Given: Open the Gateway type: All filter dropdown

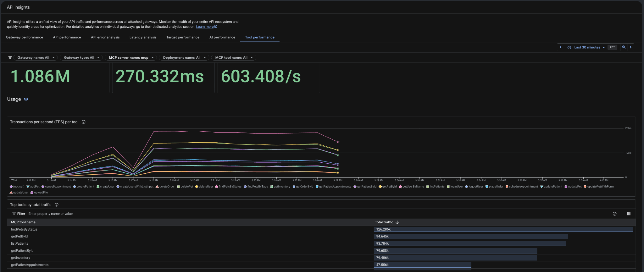Looking at the screenshot, I should pos(81,58).
